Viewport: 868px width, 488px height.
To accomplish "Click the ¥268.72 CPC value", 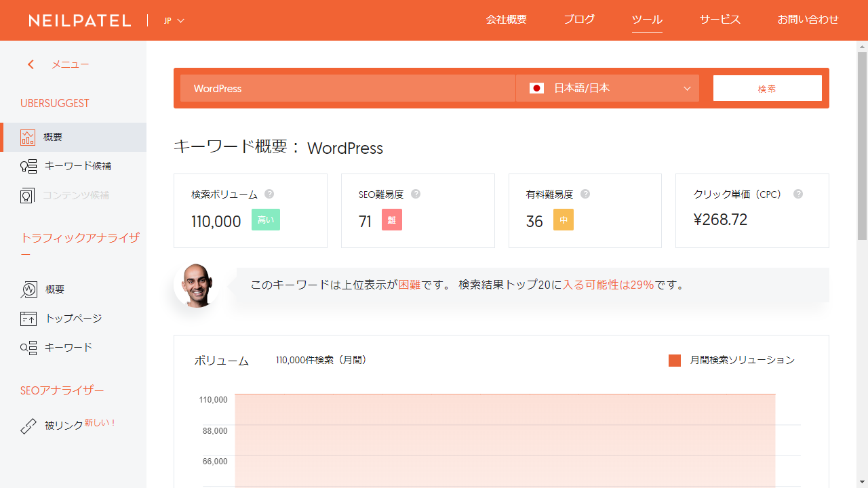I will pos(720,220).
